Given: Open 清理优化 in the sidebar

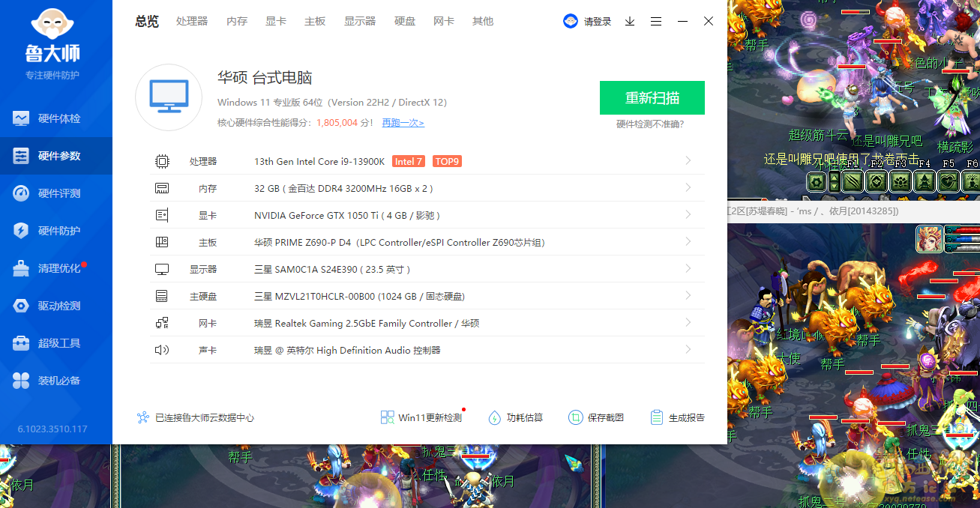Looking at the screenshot, I should pyautogui.click(x=56, y=268).
